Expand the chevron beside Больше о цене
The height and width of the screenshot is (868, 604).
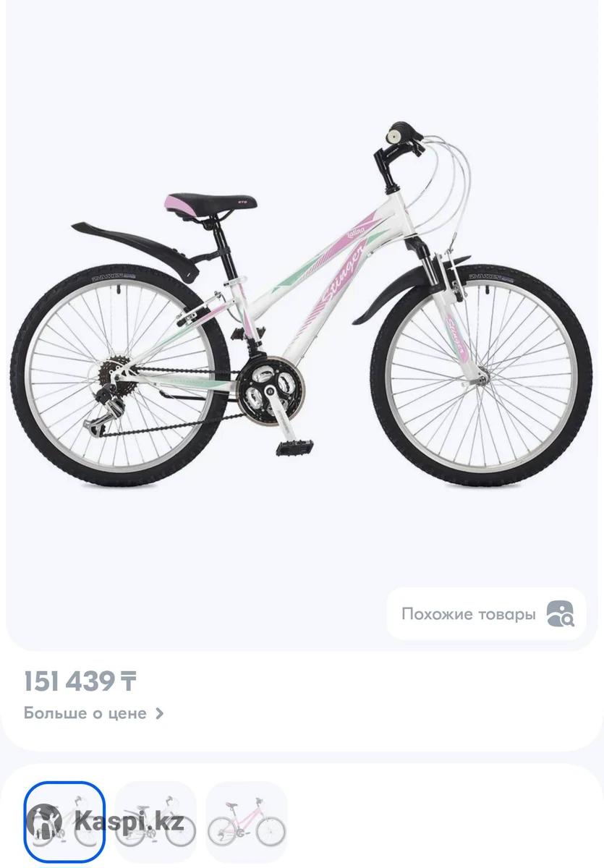[160, 713]
